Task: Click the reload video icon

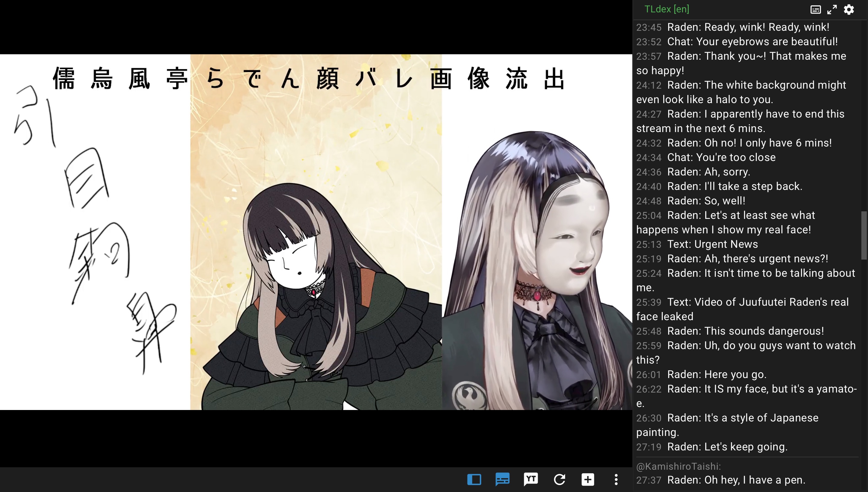Action: (559, 479)
